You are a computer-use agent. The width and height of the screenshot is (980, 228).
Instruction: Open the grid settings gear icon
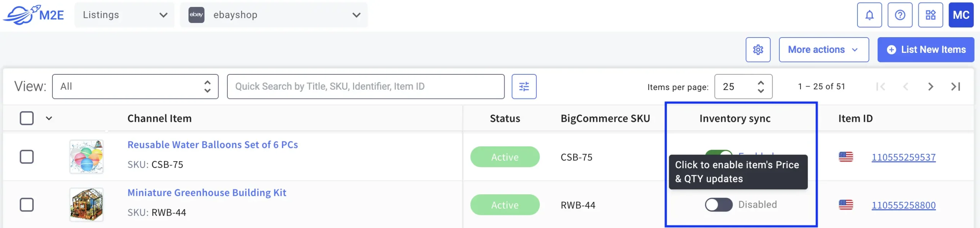(758, 49)
